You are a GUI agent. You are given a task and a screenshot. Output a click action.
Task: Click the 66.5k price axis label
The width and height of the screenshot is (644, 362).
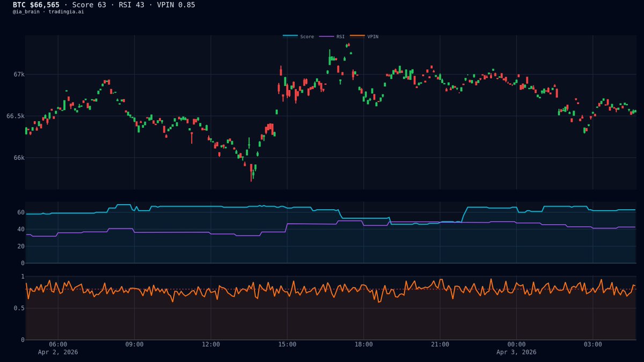(x=16, y=116)
